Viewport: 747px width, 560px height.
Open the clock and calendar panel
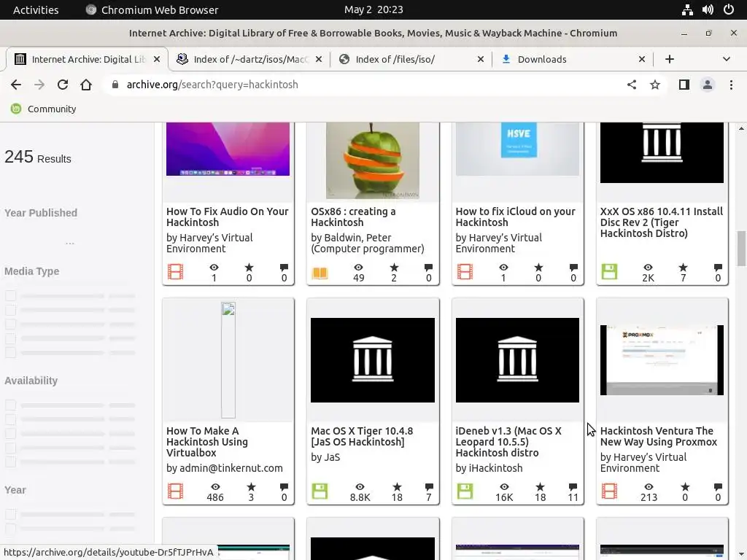point(373,9)
